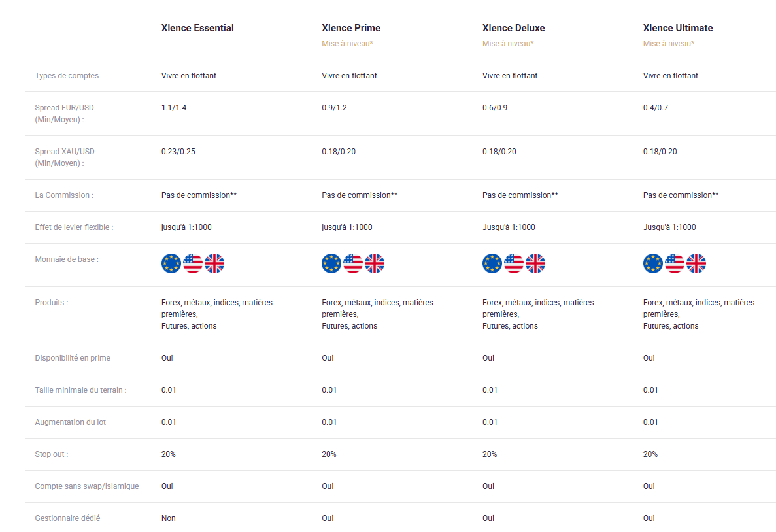Click the US flag under Xlence Essential
This screenshot has width=776, height=532.
tap(193, 263)
